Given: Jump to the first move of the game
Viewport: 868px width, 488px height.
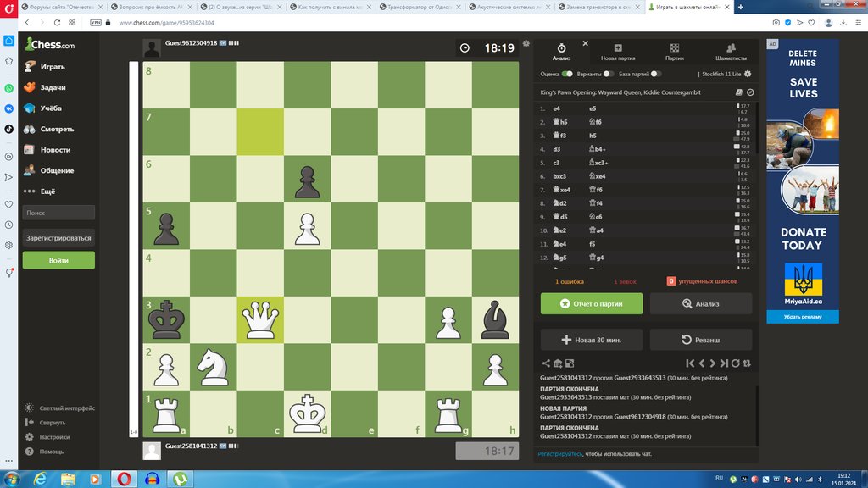Looking at the screenshot, I should coord(690,363).
